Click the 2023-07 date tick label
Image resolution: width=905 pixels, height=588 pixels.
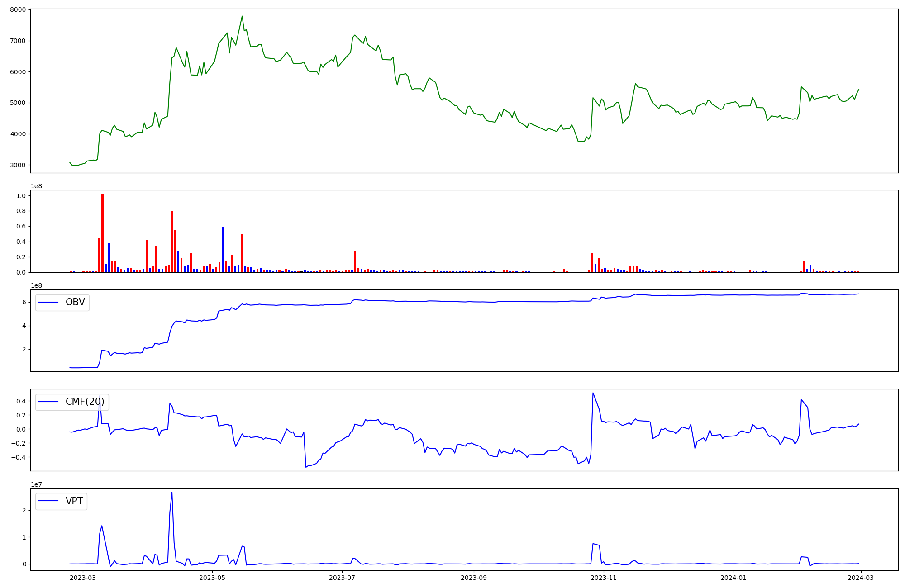342,578
